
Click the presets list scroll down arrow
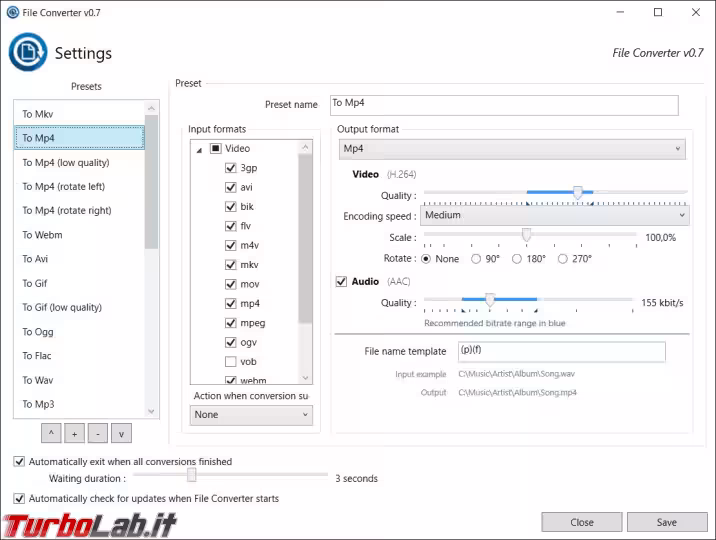click(152, 411)
